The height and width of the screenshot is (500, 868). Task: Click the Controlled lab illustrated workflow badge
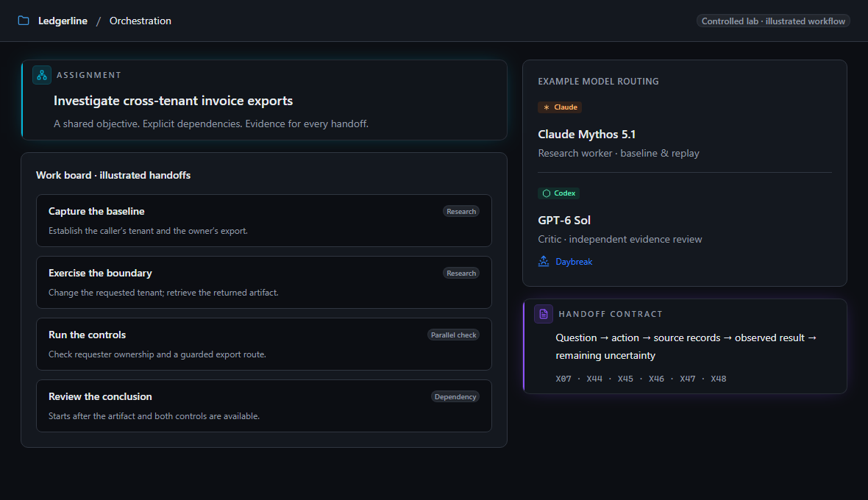coord(773,21)
